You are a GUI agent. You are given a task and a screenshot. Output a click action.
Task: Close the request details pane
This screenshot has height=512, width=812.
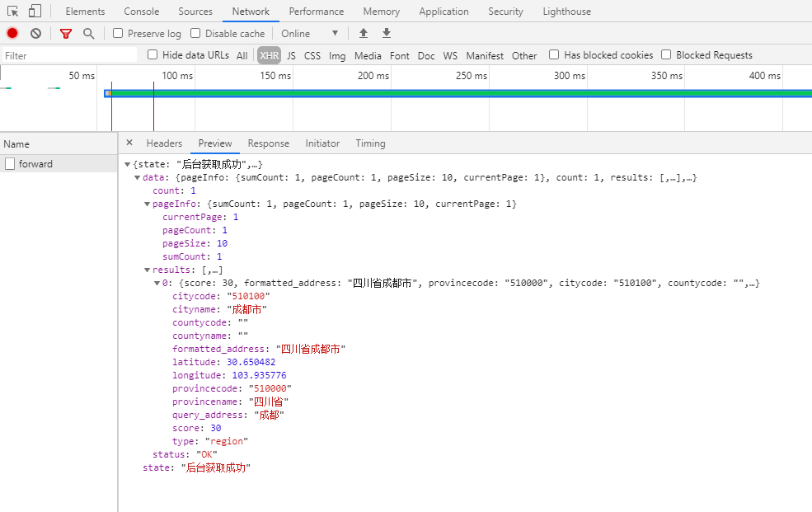click(x=129, y=143)
